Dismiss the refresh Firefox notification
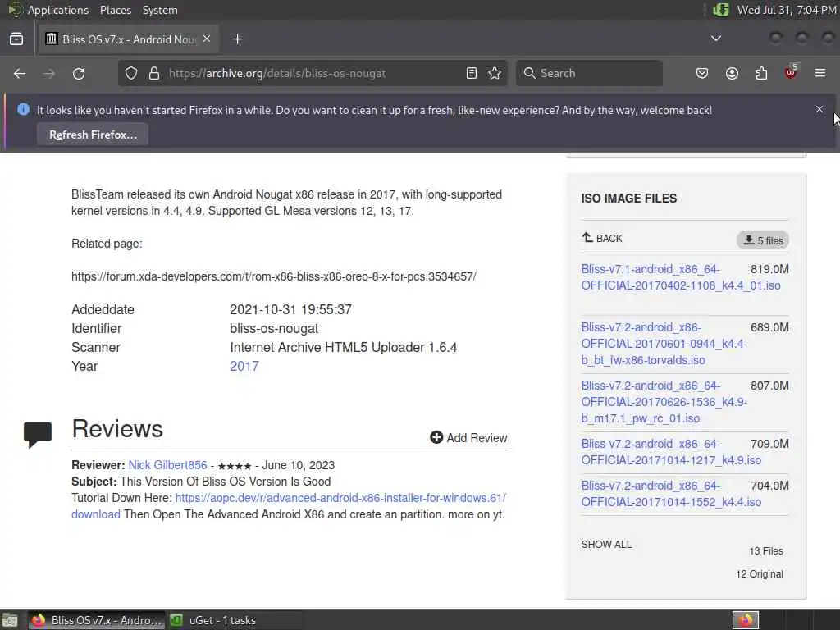840x630 pixels. [819, 109]
